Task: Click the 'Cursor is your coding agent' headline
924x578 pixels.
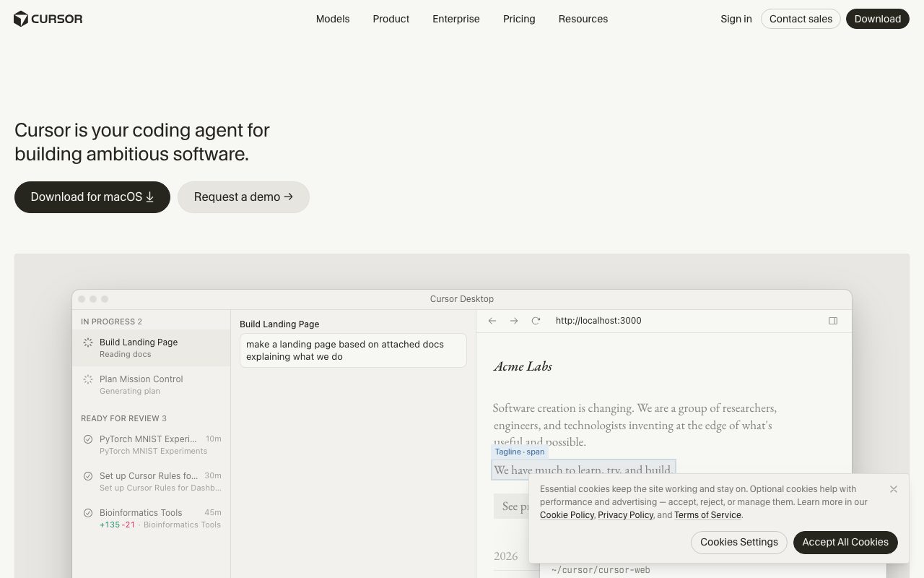Action: coord(142,142)
